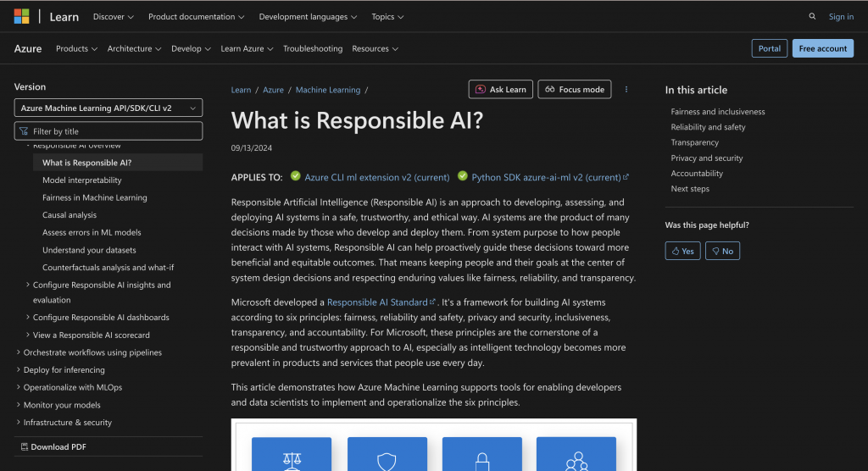The width and height of the screenshot is (868, 471).
Task: Open the Azure CLI ml extension v2 link
Action: tap(377, 177)
